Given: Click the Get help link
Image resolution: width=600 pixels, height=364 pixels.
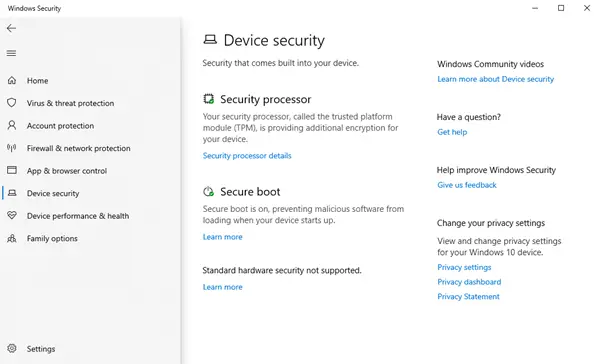Looking at the screenshot, I should click(x=452, y=132).
